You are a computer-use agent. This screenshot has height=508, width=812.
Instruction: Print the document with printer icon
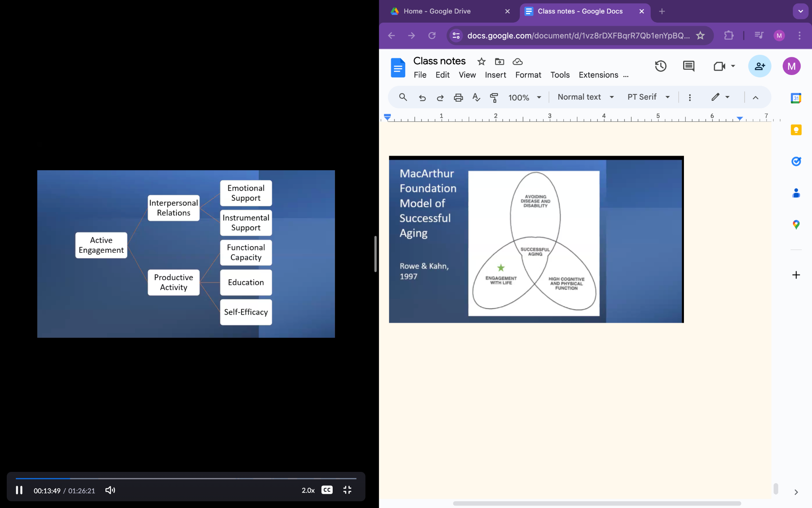coord(458,98)
